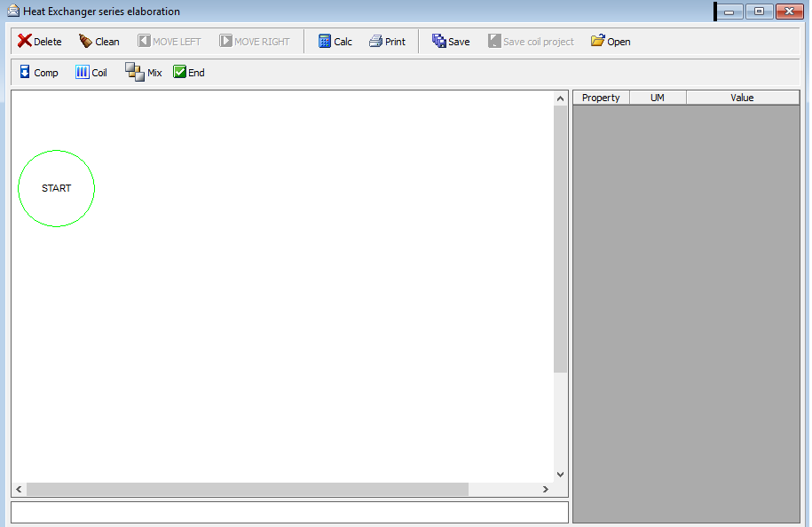812x527 pixels.
Task: Click the horizontal scrollbar left arrow
Action: click(x=20, y=489)
